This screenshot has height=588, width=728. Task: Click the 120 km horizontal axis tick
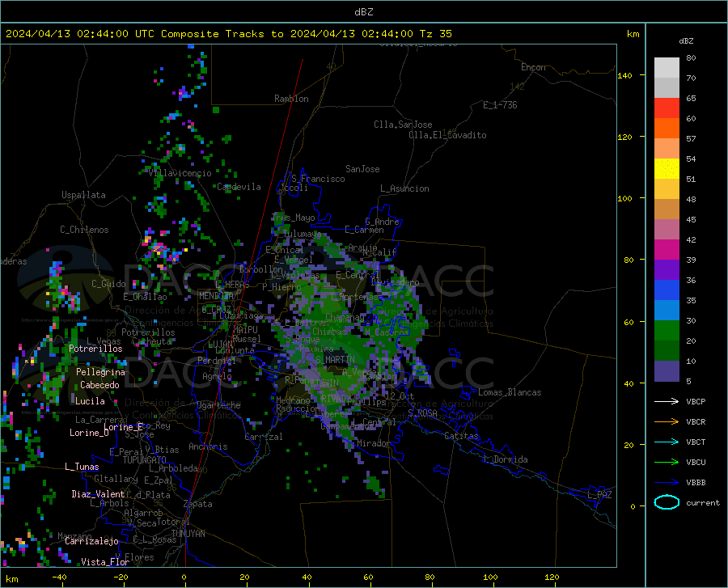(x=552, y=577)
